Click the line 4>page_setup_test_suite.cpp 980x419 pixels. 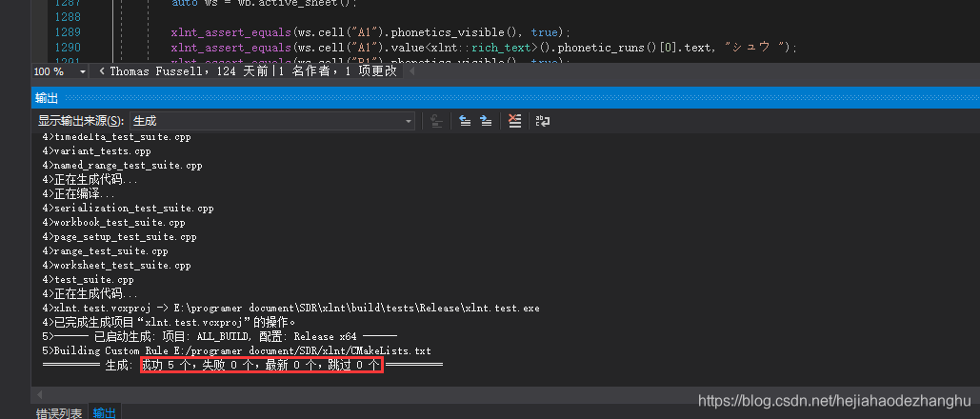(119, 237)
